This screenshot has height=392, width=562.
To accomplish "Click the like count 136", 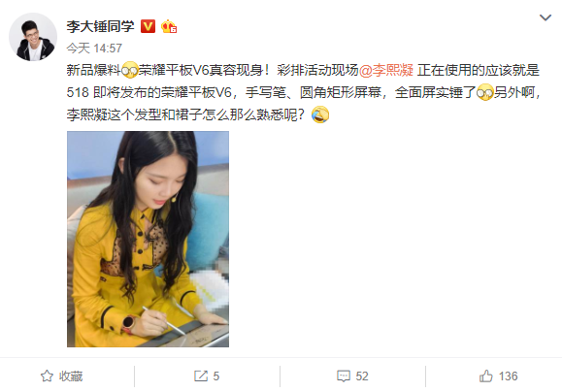I will (x=509, y=376).
